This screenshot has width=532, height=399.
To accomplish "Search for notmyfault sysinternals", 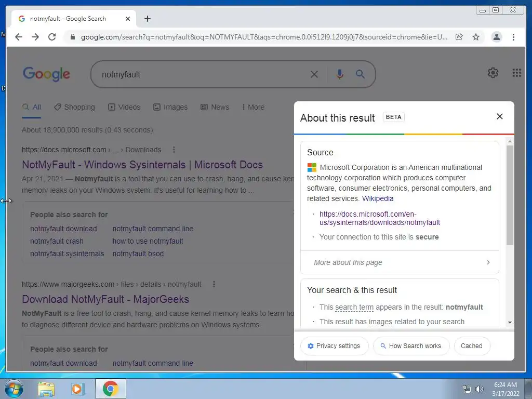I will pos(67,254).
